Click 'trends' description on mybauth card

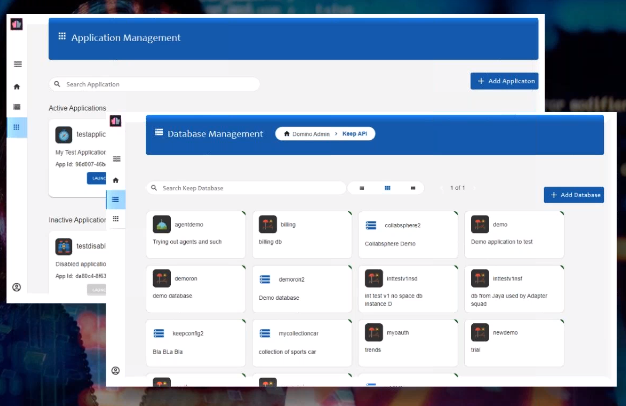pyautogui.click(x=373, y=350)
